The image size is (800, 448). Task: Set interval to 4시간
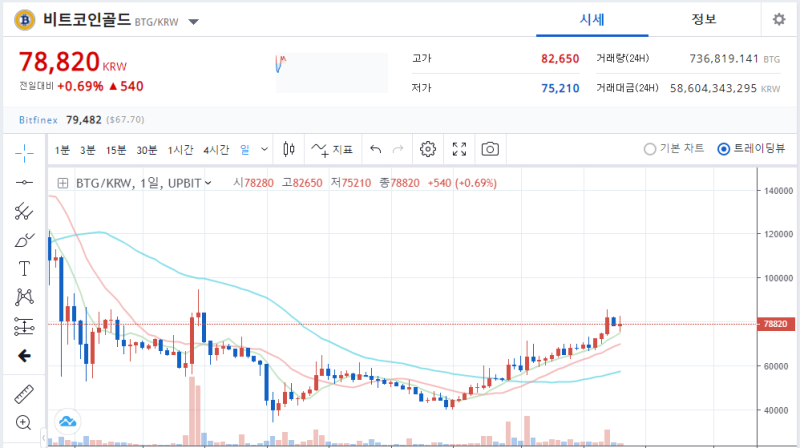[x=216, y=150]
